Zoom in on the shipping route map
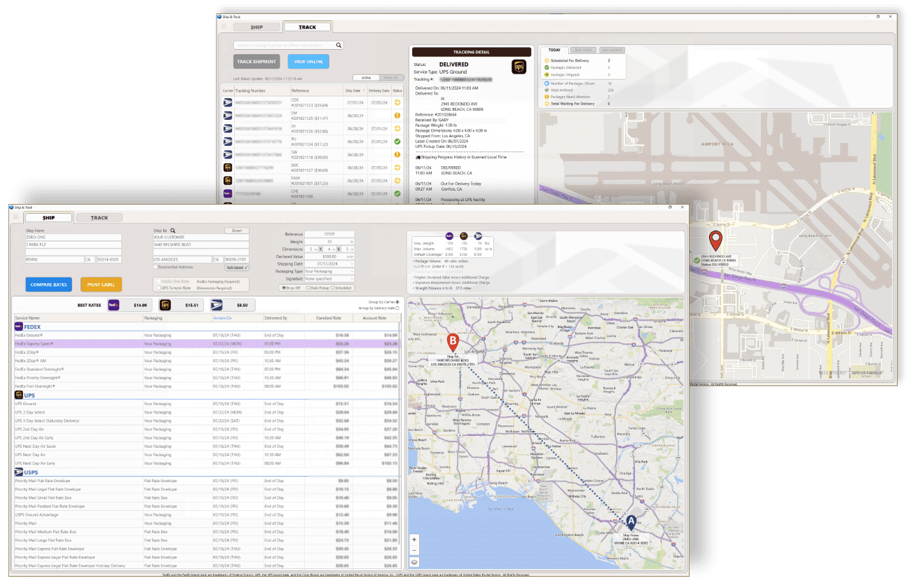Image resolution: width=911 pixels, height=588 pixels. [x=414, y=540]
